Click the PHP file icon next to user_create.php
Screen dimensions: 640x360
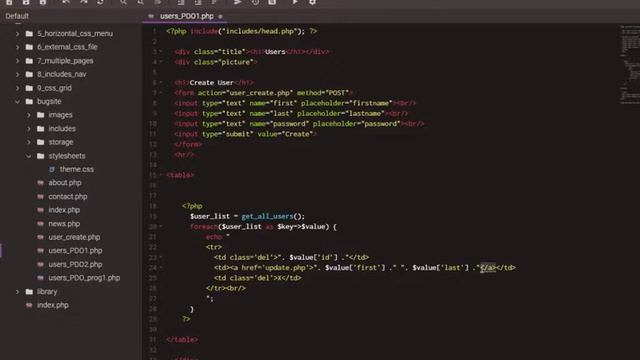pyautogui.click(x=40, y=237)
